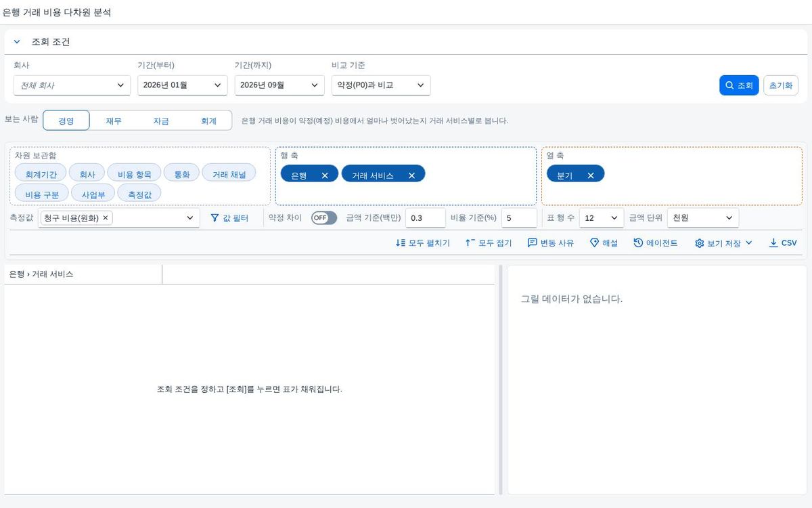Open the 해설 diamond icon
Viewport: 812px width, 508px height.
595,243
